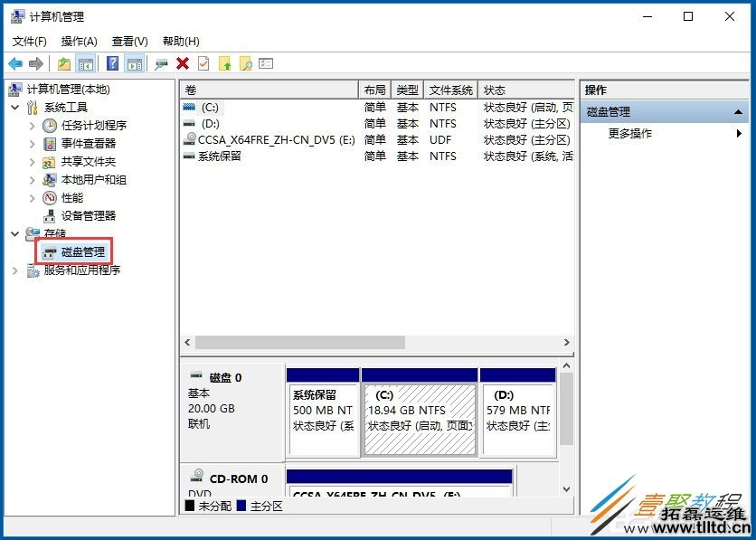Click the back navigation arrow icon
This screenshot has width=756, height=540.
pos(14,63)
